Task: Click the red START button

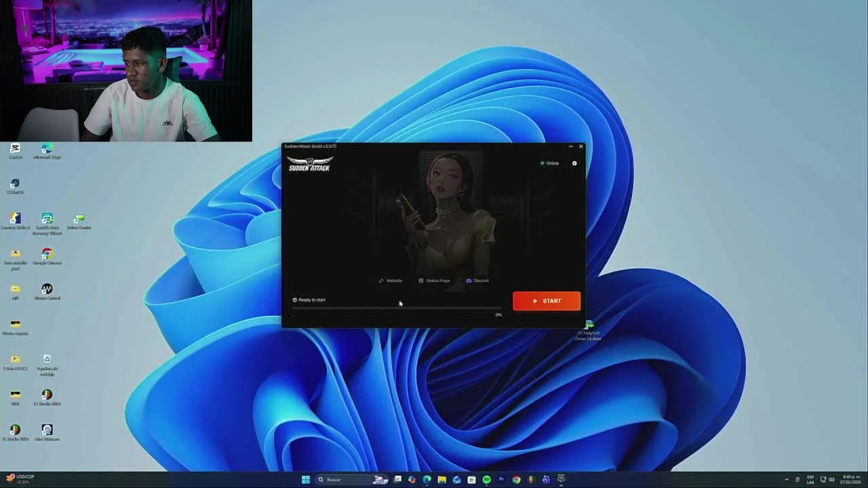Action: coord(547,301)
